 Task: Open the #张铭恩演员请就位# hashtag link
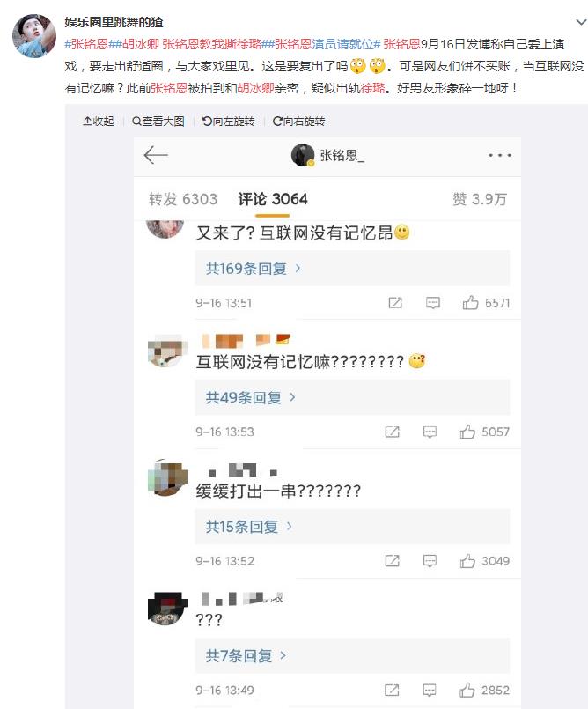click(x=324, y=44)
